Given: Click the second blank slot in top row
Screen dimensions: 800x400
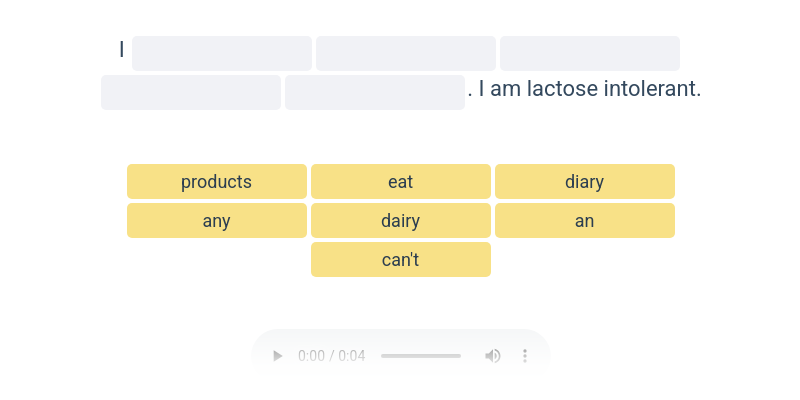Looking at the screenshot, I should click(406, 54).
